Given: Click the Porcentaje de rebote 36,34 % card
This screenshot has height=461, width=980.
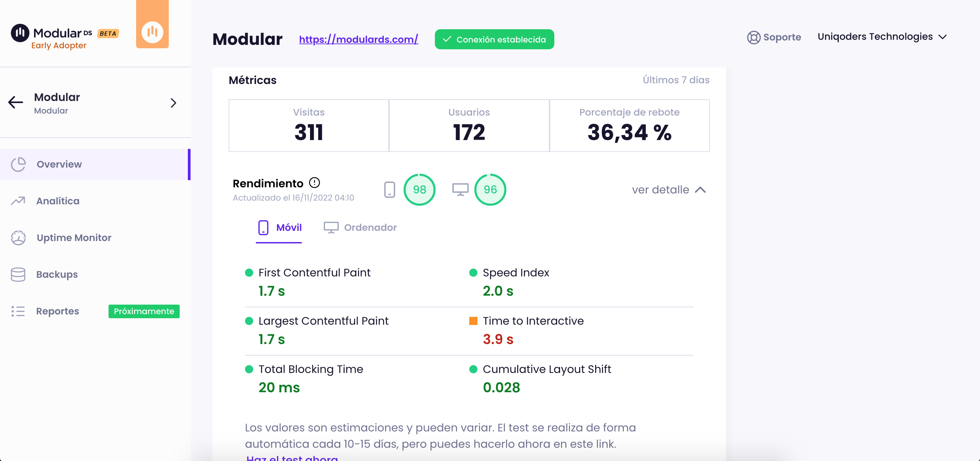Looking at the screenshot, I should pos(629,125).
